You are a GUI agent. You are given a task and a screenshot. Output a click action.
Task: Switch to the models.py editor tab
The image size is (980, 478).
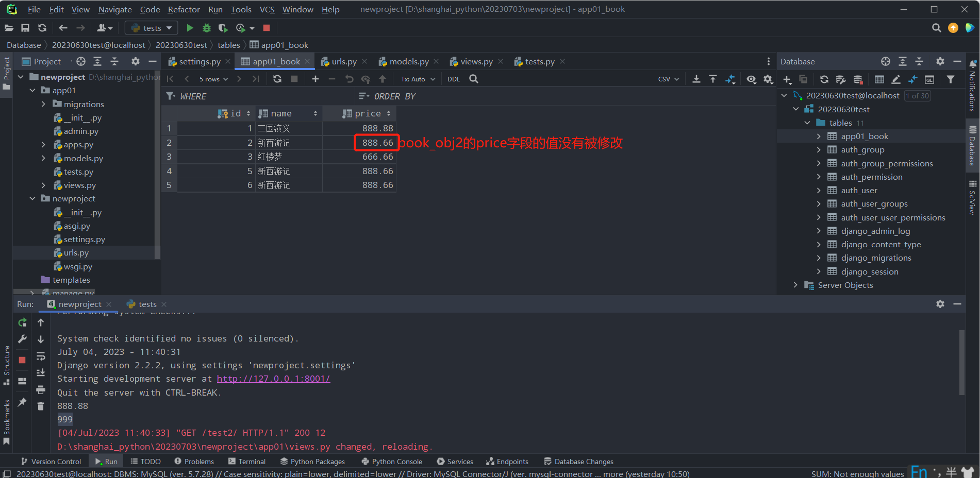[x=409, y=61]
